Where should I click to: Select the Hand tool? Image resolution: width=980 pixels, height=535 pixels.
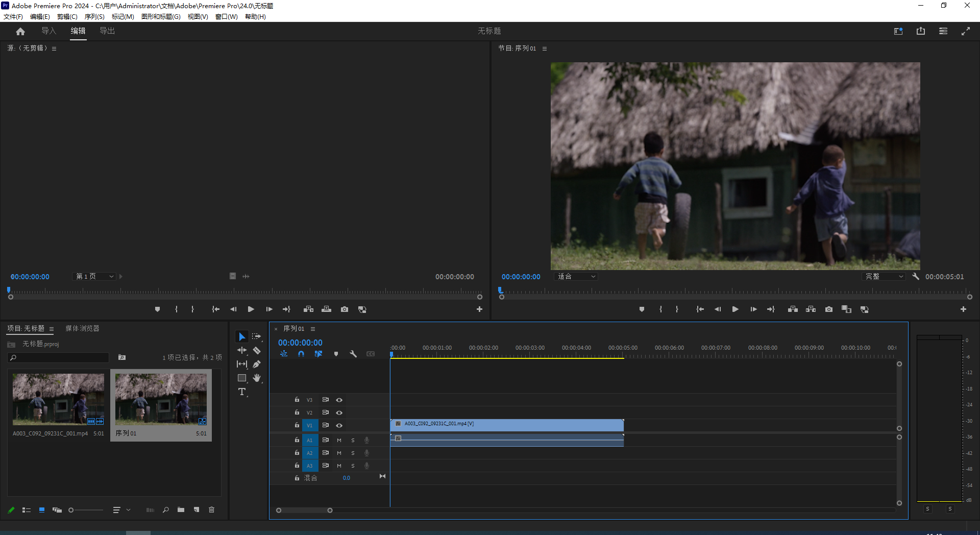257,378
